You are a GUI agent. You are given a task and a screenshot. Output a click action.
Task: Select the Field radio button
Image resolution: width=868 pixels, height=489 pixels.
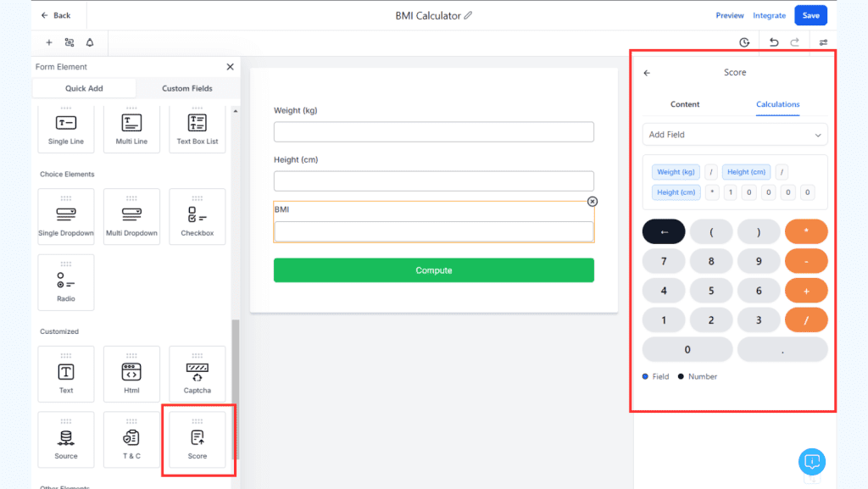(645, 376)
